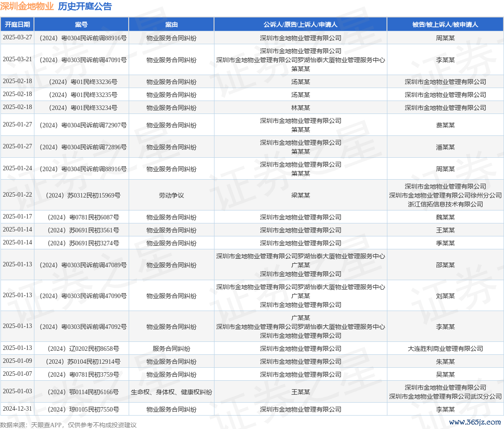Select case number 苏0691民初3274号

[x=83, y=243]
